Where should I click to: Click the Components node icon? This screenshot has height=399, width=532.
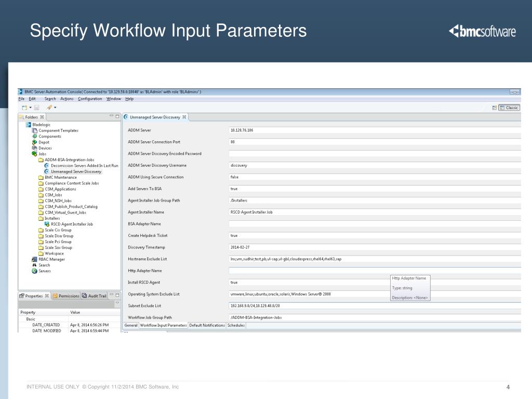[x=35, y=136]
